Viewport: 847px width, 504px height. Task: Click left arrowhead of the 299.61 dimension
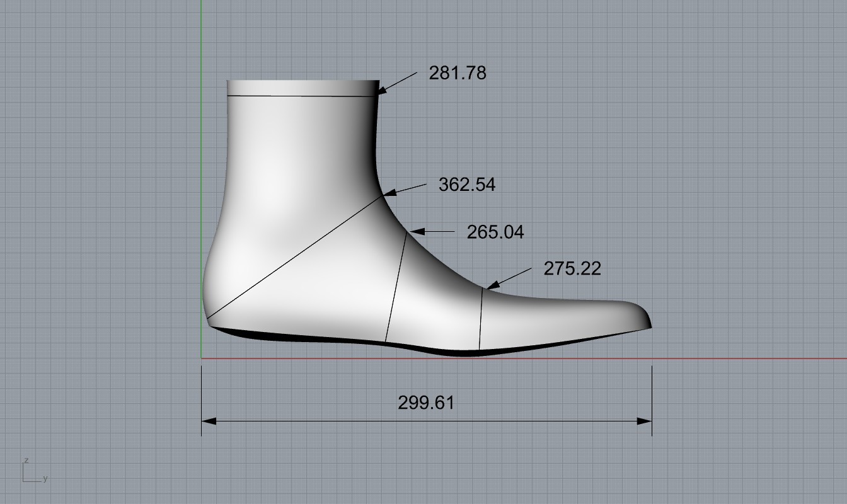[x=209, y=421]
